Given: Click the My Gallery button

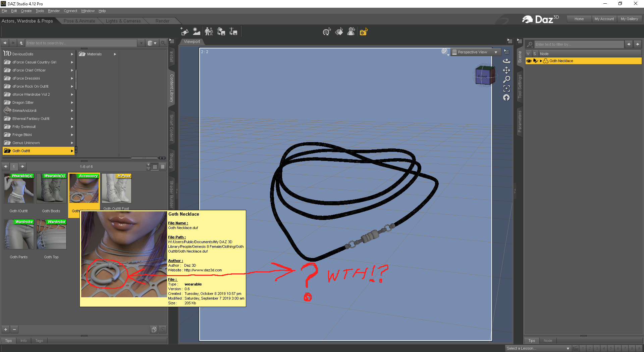Looking at the screenshot, I should point(629,19).
